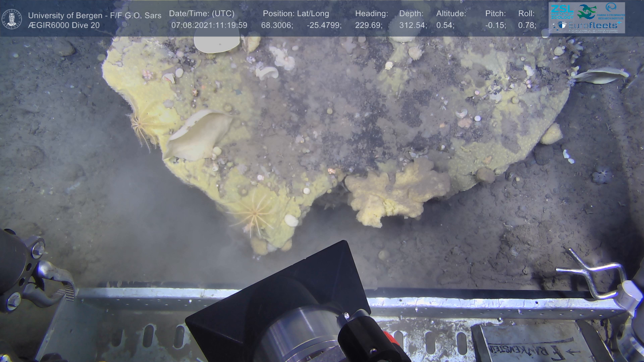Click the ÆGIR6000 Dive 20 text
Image resolution: width=644 pixels, height=362 pixels.
coord(64,25)
